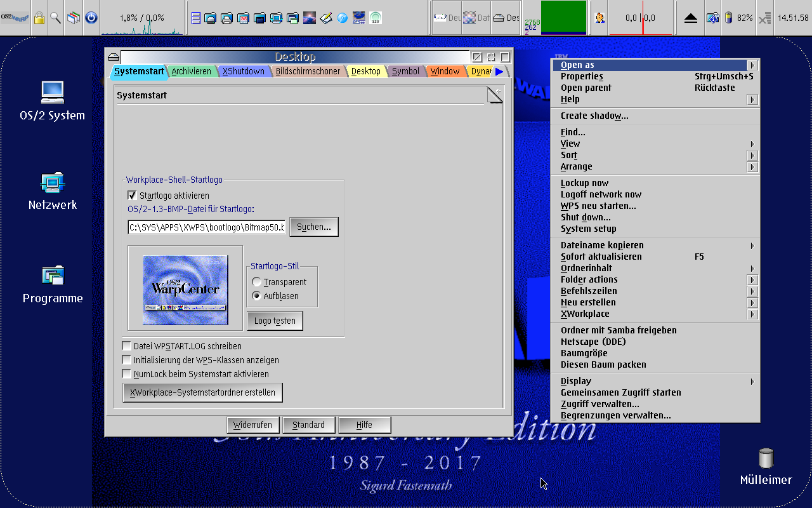
Task: Launch the DFSee tray icon
Action: [359, 18]
